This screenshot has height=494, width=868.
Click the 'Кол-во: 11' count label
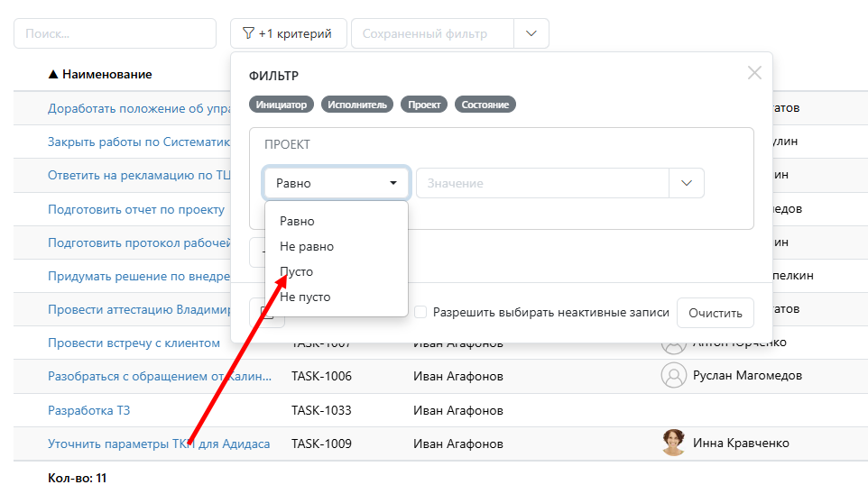point(78,478)
